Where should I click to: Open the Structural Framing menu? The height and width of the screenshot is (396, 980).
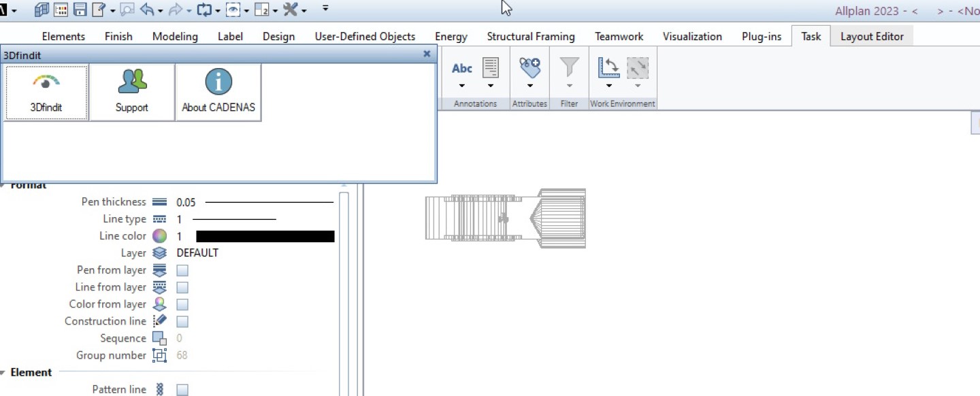tap(530, 36)
